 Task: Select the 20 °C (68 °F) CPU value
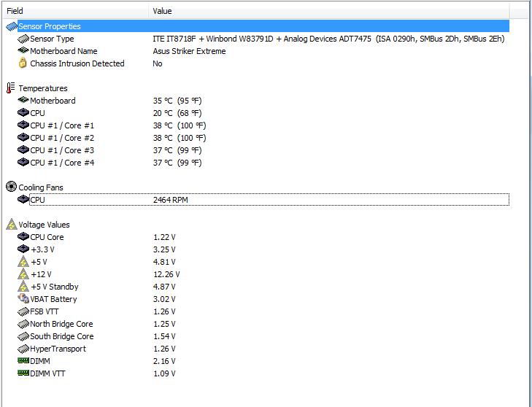(x=177, y=113)
